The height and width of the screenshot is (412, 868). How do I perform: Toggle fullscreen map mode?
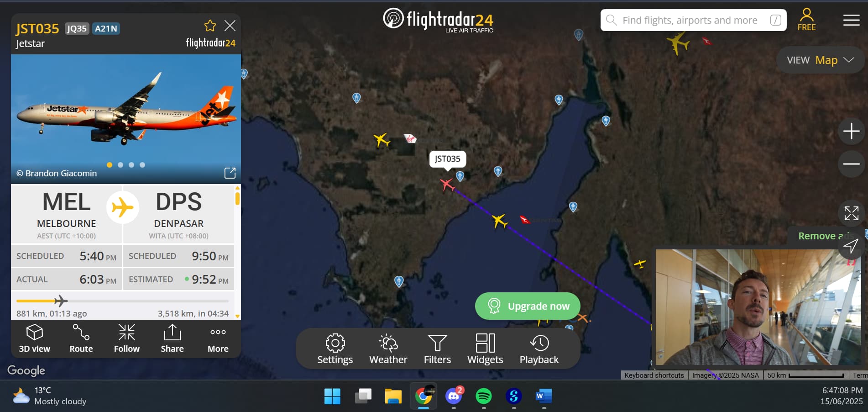coord(851,213)
